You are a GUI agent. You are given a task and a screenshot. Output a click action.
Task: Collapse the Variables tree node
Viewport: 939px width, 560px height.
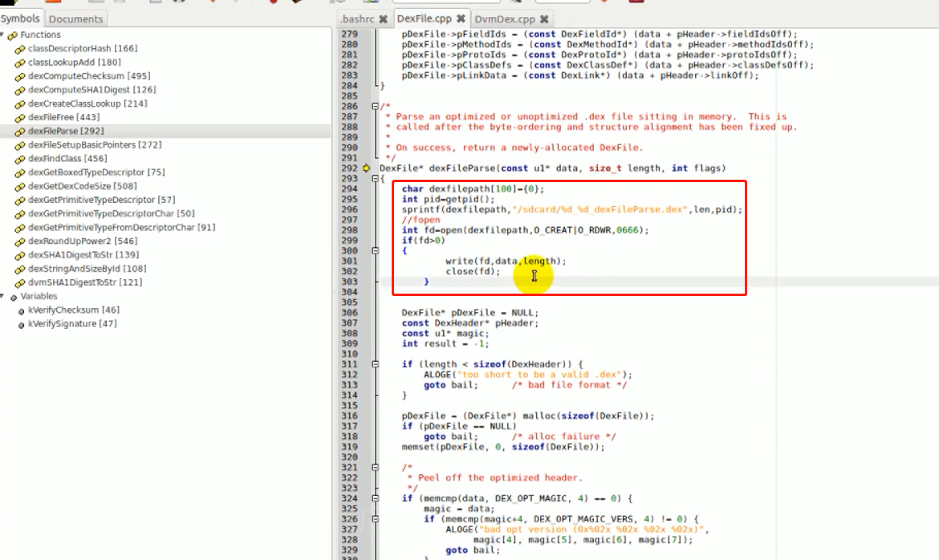pyautogui.click(x=3, y=297)
